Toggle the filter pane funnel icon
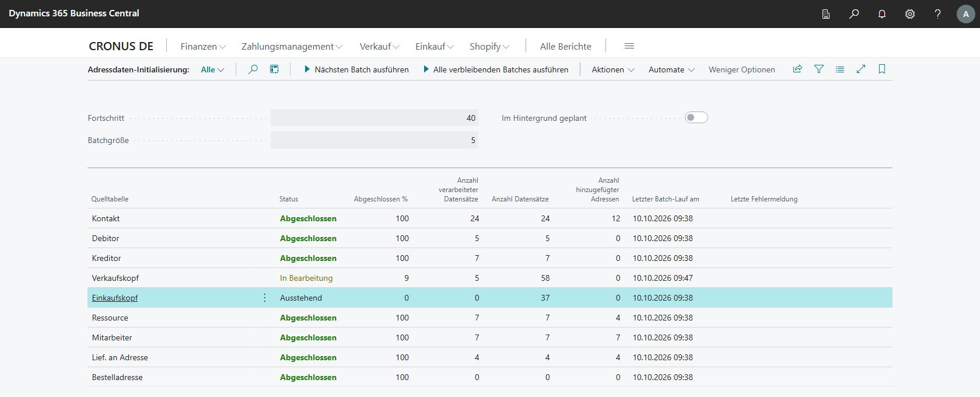The image size is (980, 397). point(819,69)
